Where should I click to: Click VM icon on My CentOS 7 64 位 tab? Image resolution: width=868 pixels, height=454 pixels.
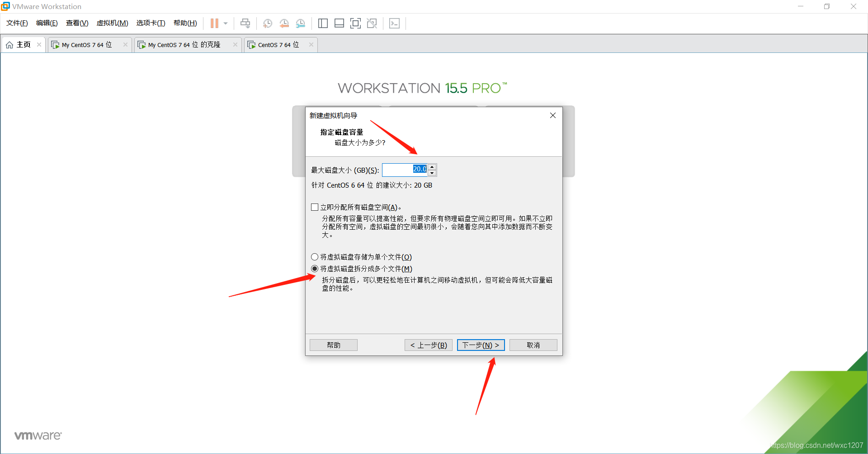click(55, 45)
